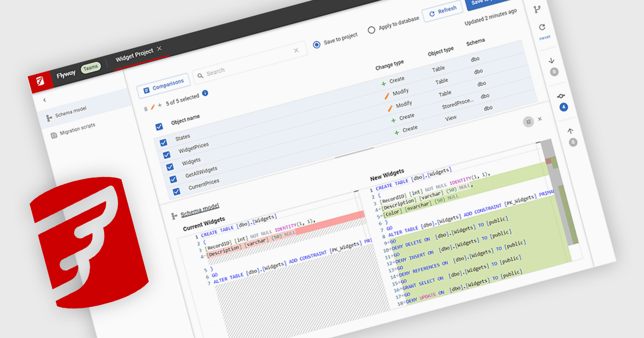Toggle the select-all checkbox beside Object name
The width and height of the screenshot is (644, 338).
point(159,127)
